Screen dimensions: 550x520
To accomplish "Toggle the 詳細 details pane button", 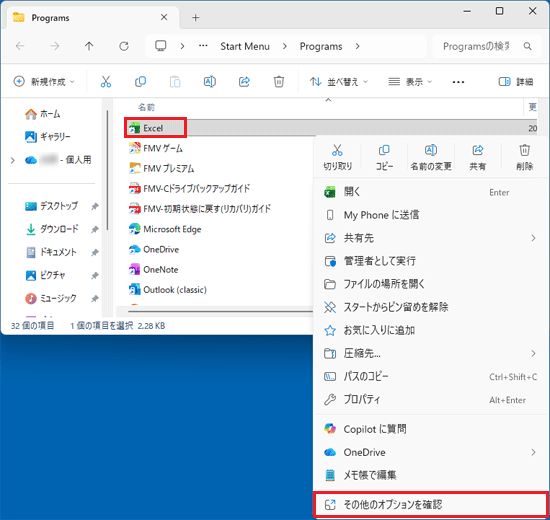I will [x=516, y=82].
